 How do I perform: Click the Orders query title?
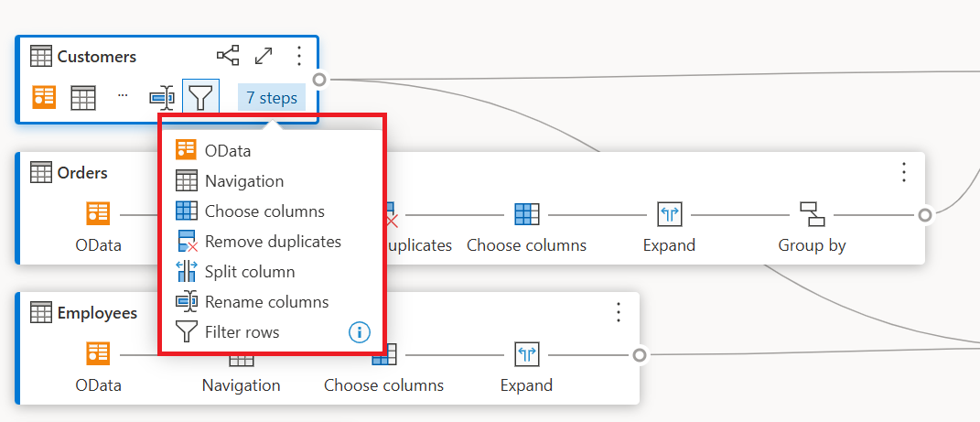(x=82, y=172)
